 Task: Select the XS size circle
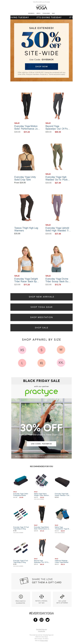[22, 350]
